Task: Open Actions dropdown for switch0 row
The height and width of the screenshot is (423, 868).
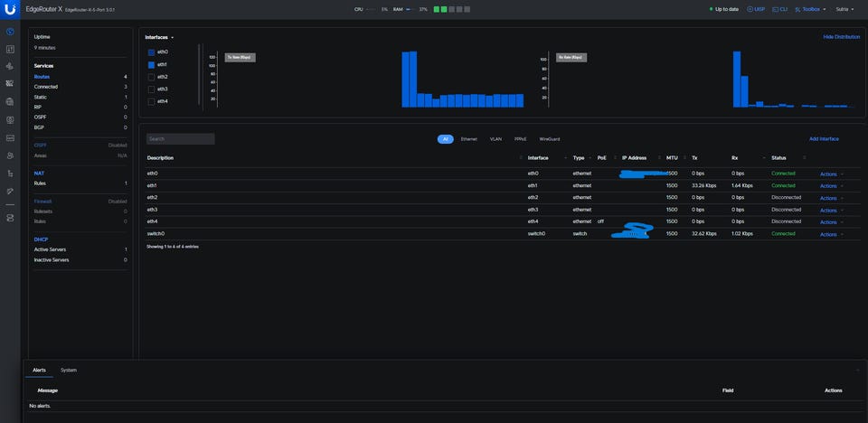Action: (832, 234)
